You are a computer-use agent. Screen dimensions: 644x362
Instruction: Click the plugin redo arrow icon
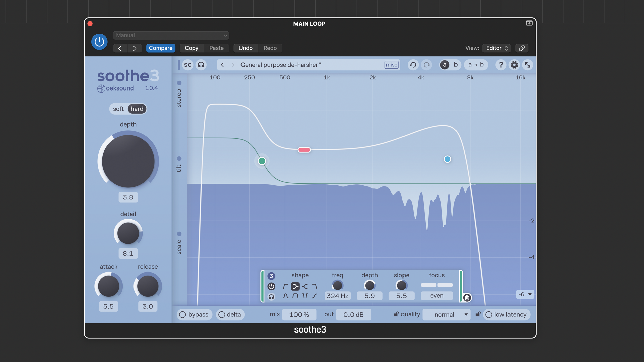click(x=427, y=65)
